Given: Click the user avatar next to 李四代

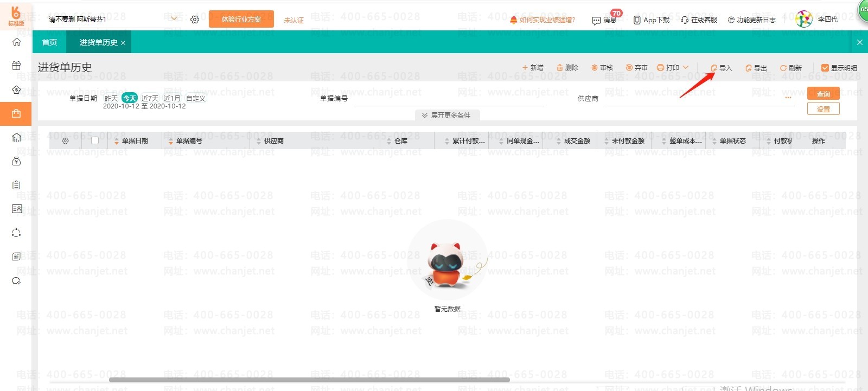Looking at the screenshot, I should 804,19.
